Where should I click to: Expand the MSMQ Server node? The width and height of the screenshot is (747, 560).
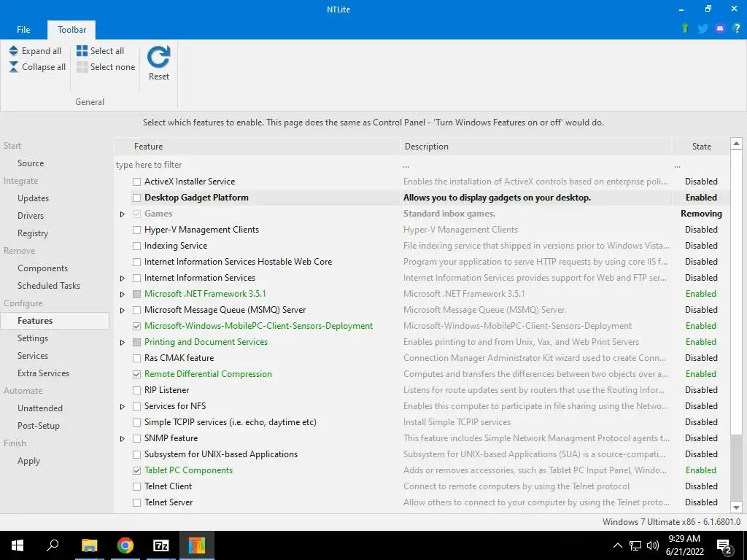(x=123, y=311)
